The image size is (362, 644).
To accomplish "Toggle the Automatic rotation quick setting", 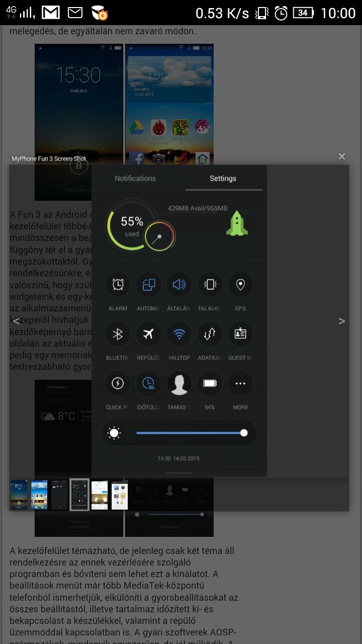I will tap(148, 285).
